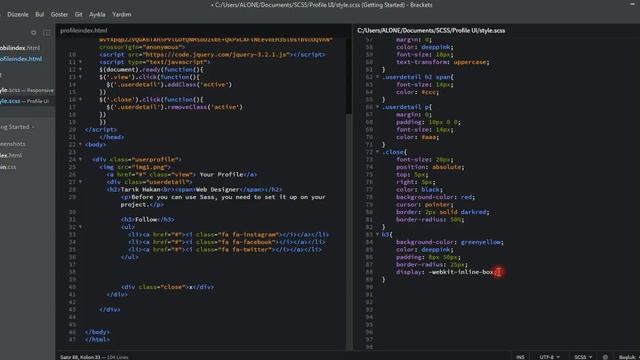Click 'greenyellow' value on line 84

[481, 242]
